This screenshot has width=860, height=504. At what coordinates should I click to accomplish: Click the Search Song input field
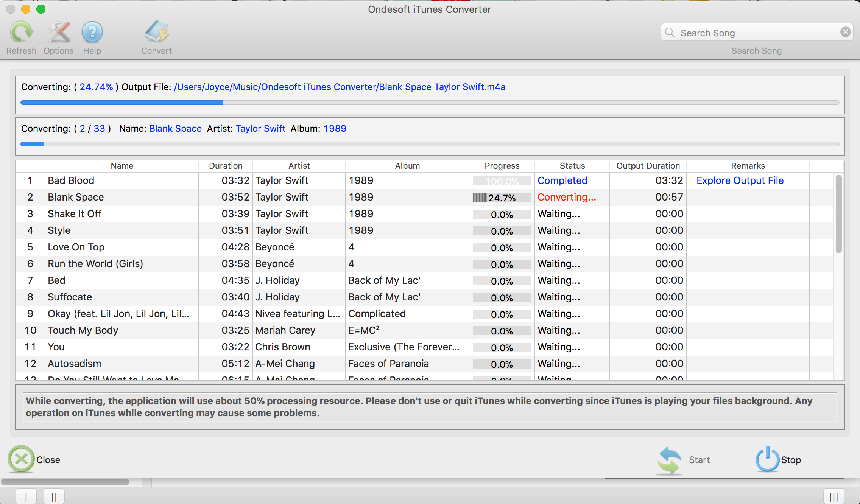point(756,33)
